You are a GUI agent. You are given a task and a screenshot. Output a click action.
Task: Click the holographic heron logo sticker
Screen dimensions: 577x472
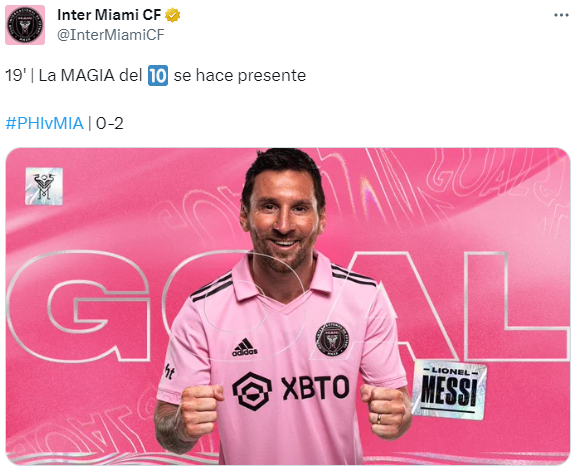(x=44, y=186)
